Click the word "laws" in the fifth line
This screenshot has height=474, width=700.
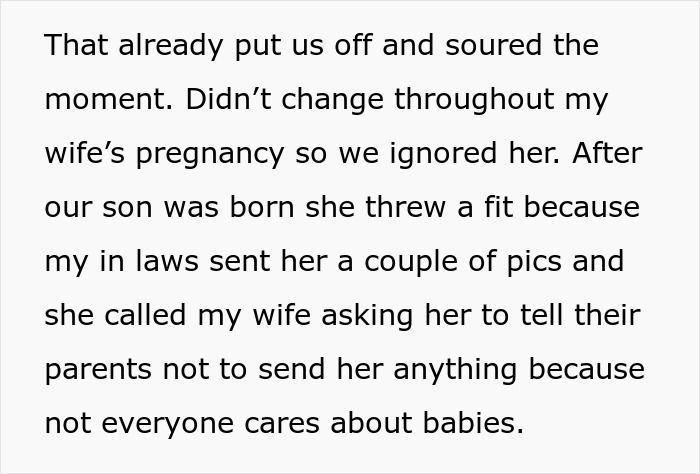pyautogui.click(x=163, y=263)
